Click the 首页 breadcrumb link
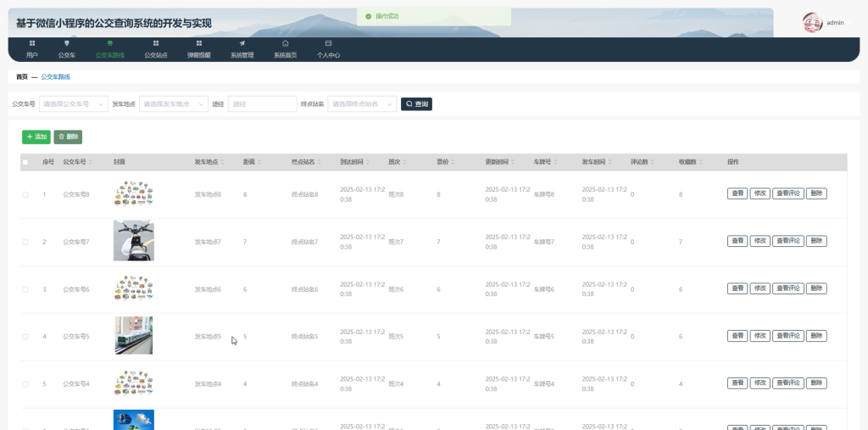Viewport: 868px width, 430px height. pos(21,77)
